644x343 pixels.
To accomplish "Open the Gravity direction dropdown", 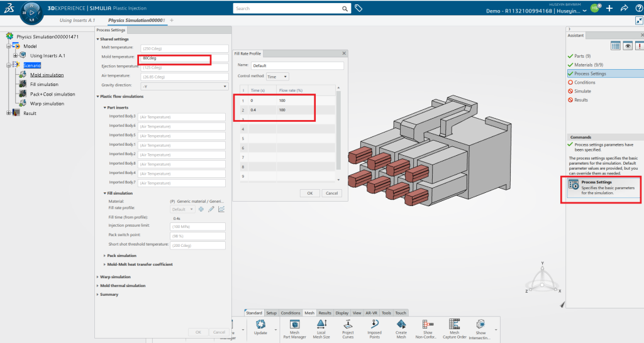I will click(x=184, y=86).
